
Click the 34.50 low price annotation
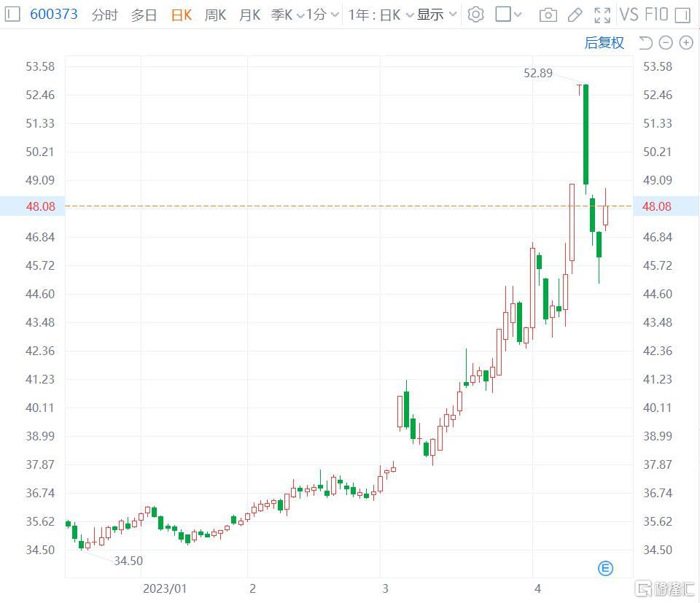tap(128, 561)
